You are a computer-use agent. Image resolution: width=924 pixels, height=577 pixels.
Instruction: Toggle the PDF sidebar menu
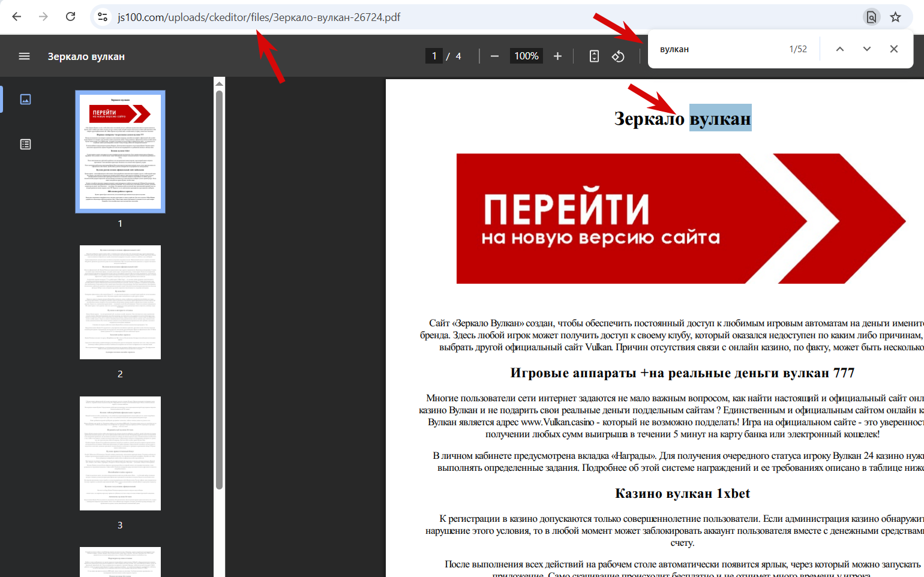click(24, 56)
